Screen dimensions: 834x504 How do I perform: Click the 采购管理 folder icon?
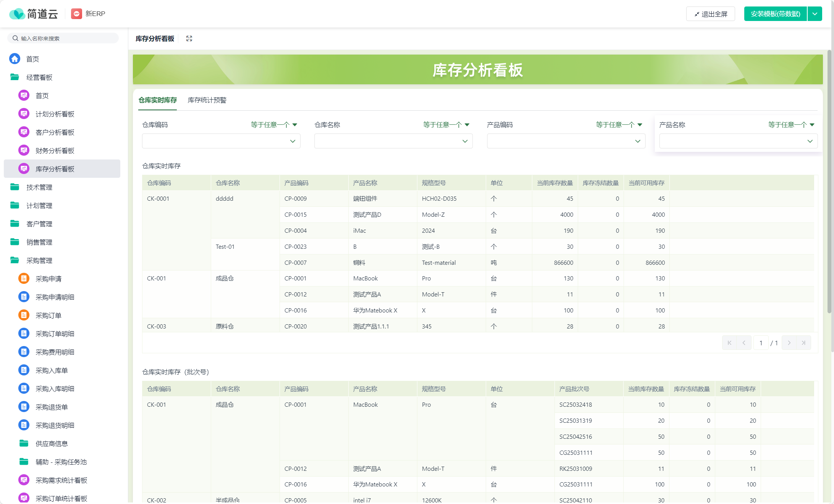pos(15,260)
